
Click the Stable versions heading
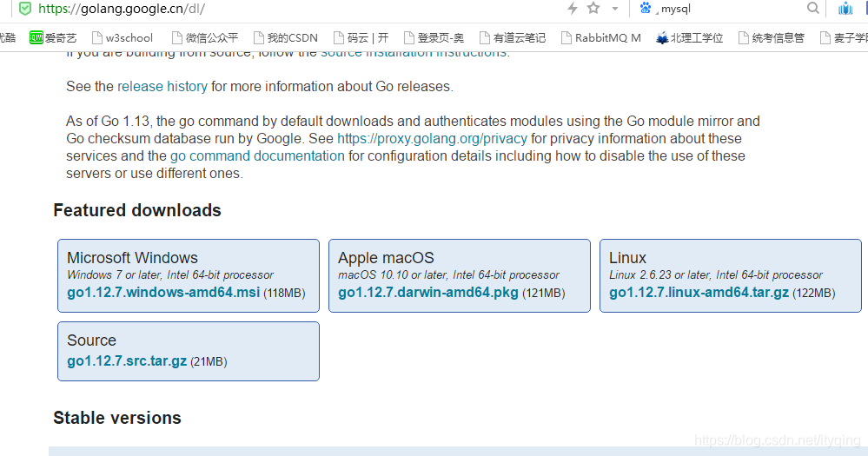[x=117, y=418]
